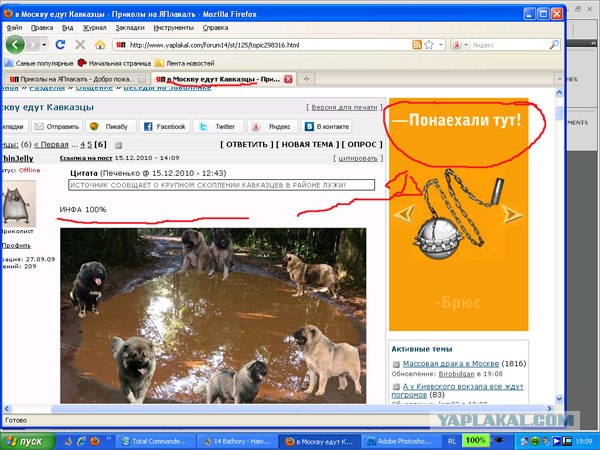Click the dogs around puddle image
Viewport: 600px width, 450px height.
(213, 315)
